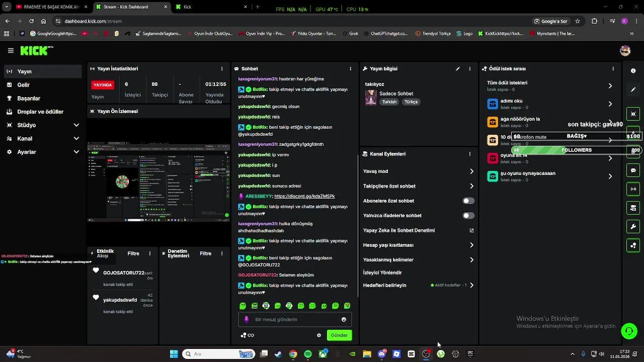Open the Ödül istek sırası three-dot menu
Viewport: 644px width, 362px height.
click(x=613, y=69)
